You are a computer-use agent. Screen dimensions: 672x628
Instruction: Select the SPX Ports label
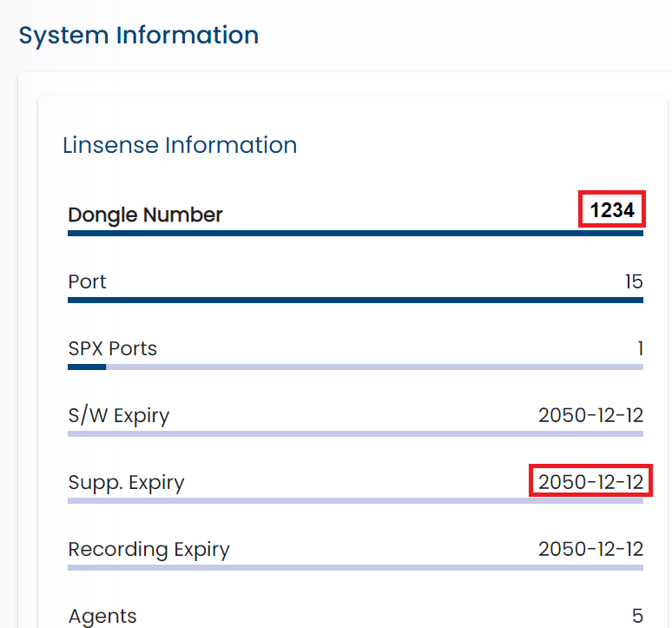113,348
